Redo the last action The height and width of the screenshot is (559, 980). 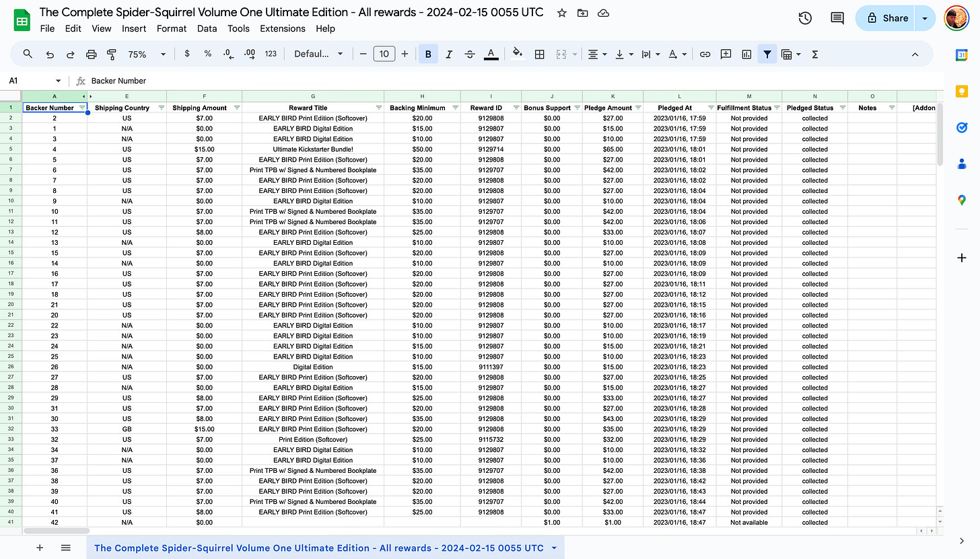[x=70, y=54]
